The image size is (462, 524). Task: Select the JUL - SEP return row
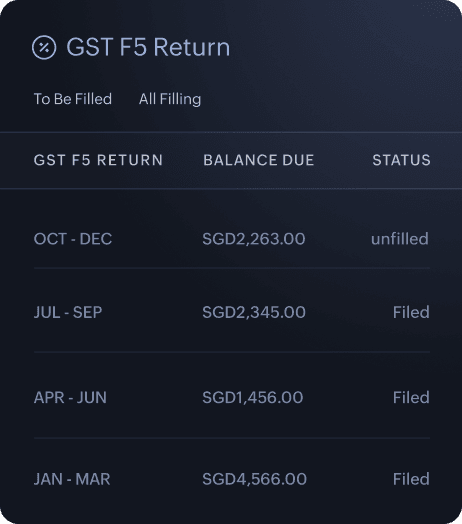[x=232, y=312]
